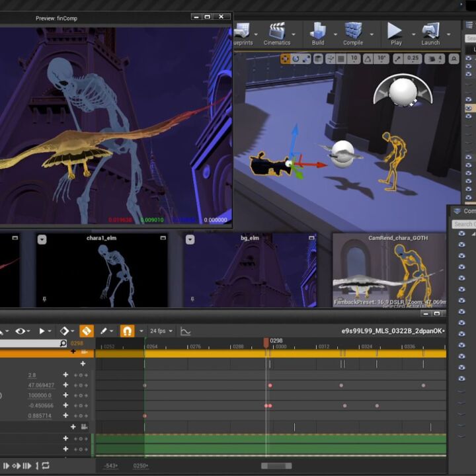The width and height of the screenshot is (476, 476).
Task: Open the sequencer curve editor
Action: [186, 331]
